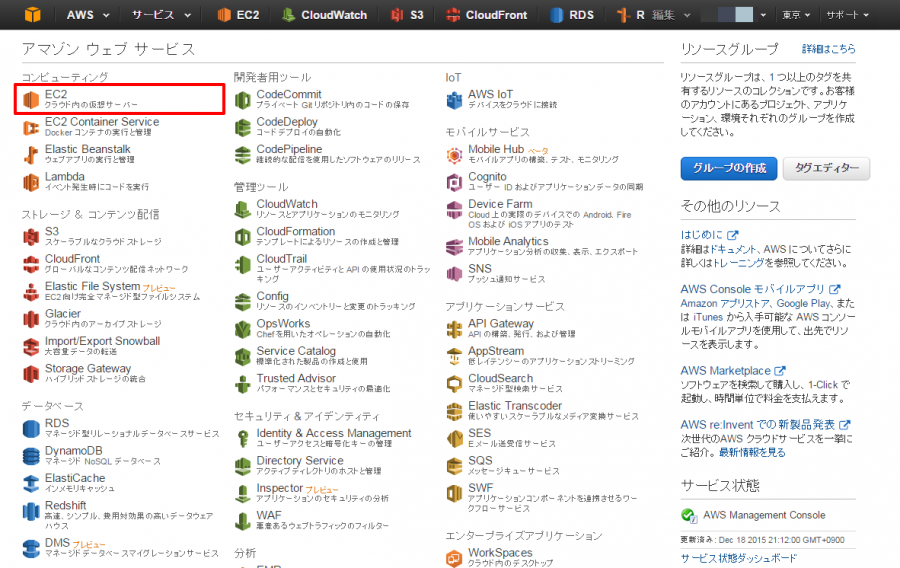The image size is (900, 568).
Task: Open the AWS dropdown in top bar
Action: coord(88,15)
